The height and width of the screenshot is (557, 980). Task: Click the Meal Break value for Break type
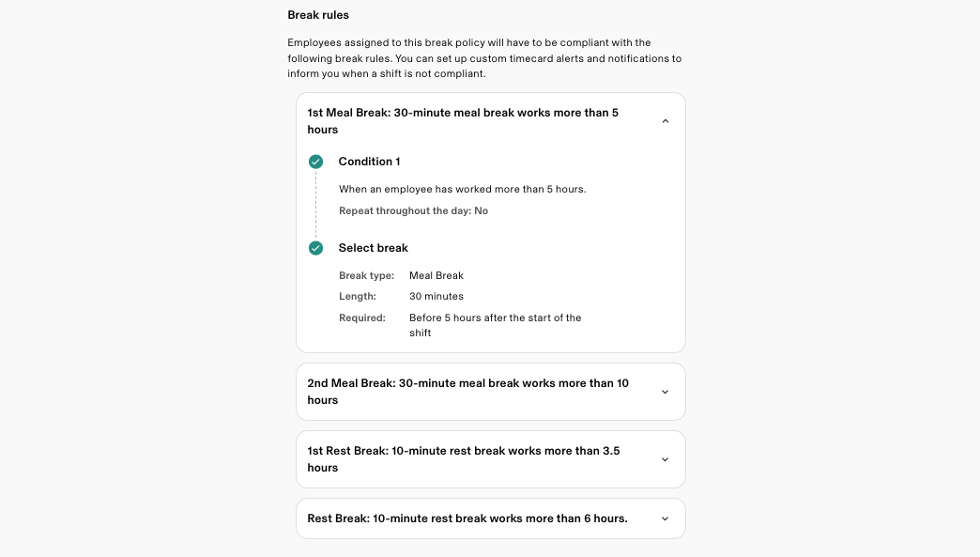click(436, 276)
